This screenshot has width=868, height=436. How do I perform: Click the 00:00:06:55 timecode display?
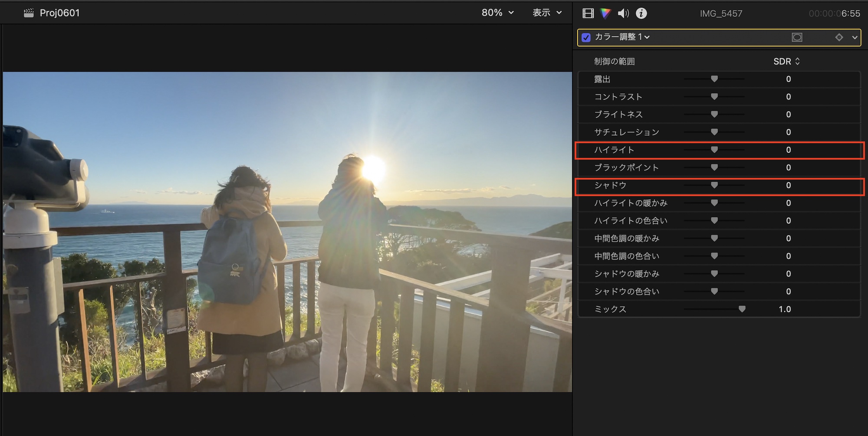(834, 13)
